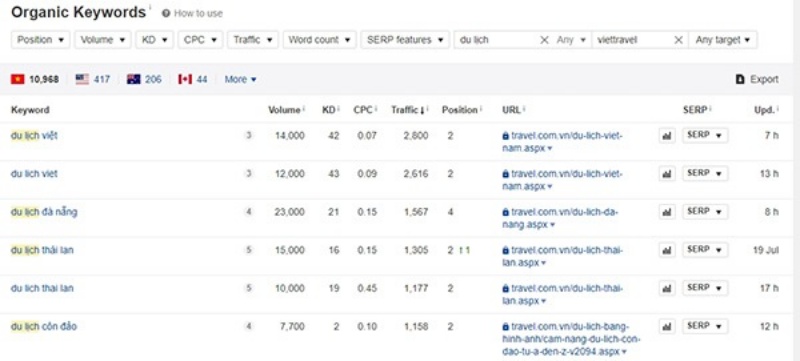Open the 'du lịch đà nẵng' keyword link
This screenshot has width=800, height=361.
[x=44, y=212]
